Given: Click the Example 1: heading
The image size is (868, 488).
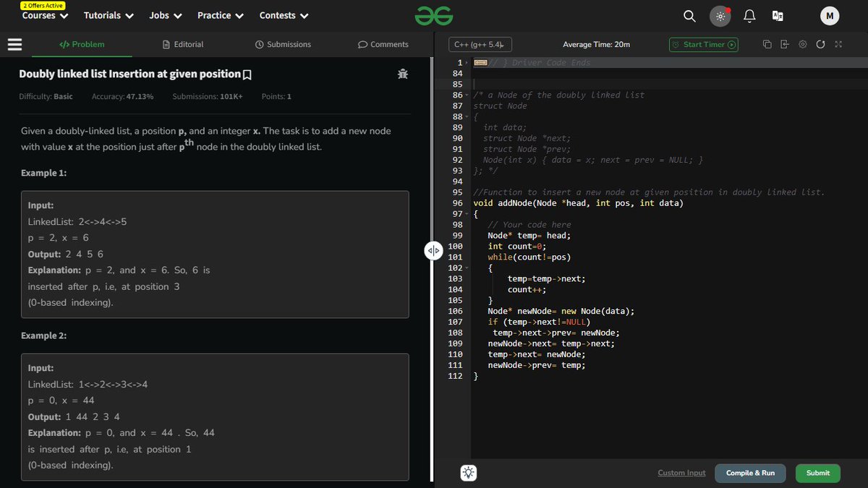Looking at the screenshot, I should pos(43,174).
